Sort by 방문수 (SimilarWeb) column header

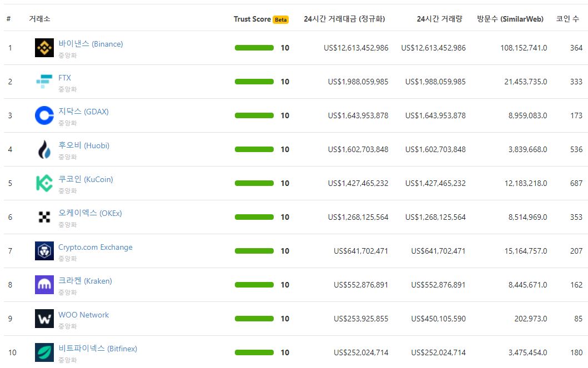pyautogui.click(x=510, y=19)
